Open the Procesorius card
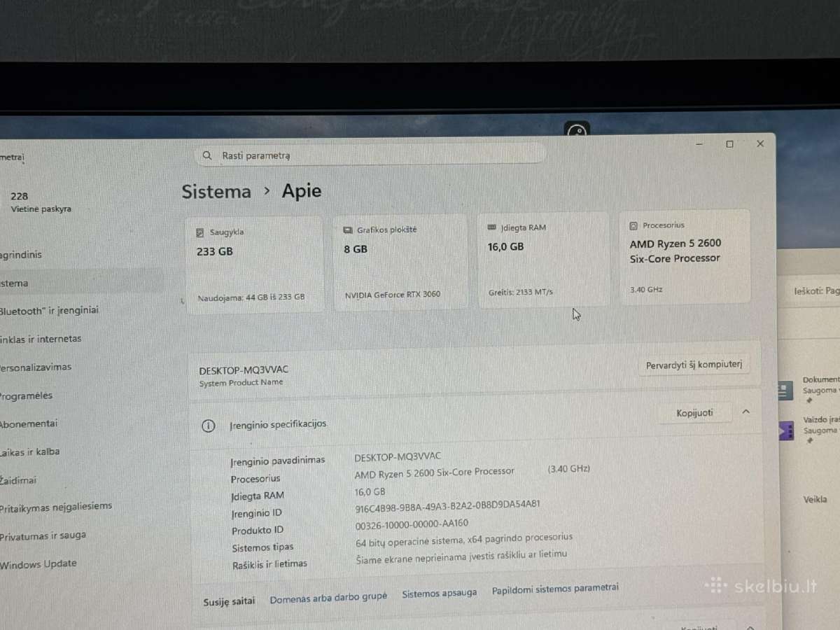 pos(685,256)
